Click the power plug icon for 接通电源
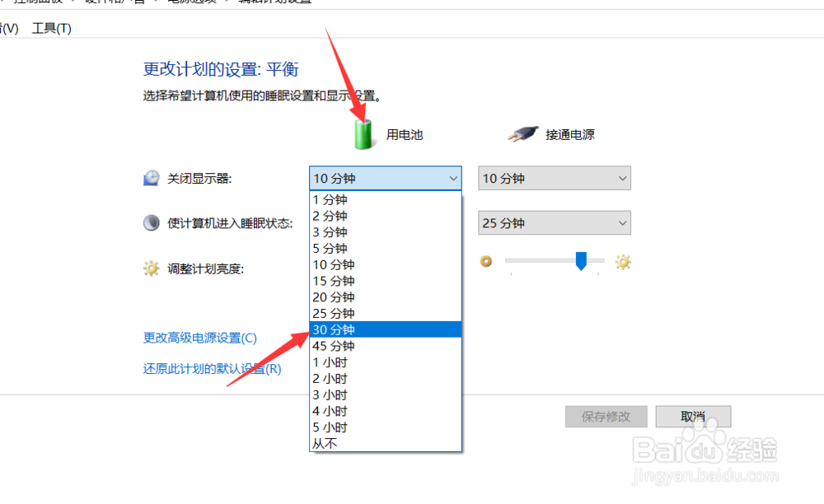824x504 pixels. [x=521, y=134]
